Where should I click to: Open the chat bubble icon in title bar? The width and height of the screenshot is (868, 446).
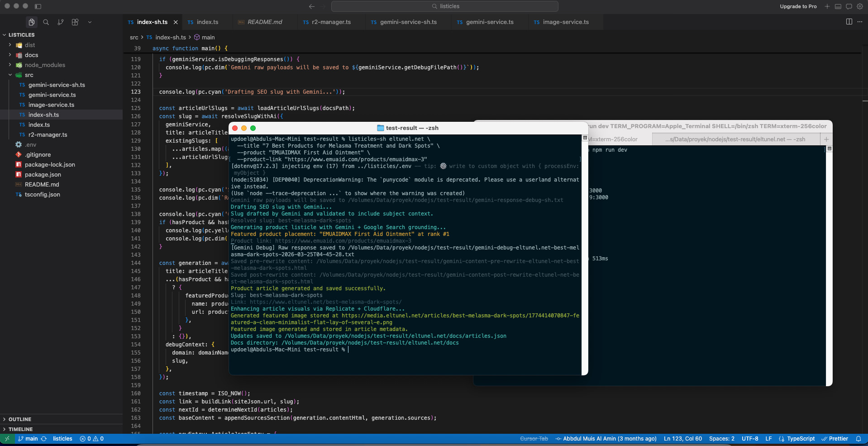click(849, 6)
